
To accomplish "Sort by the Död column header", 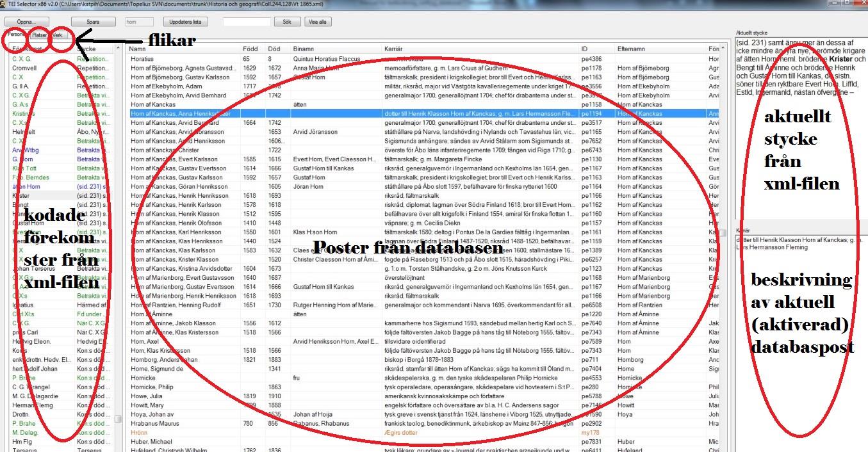I will point(279,49).
